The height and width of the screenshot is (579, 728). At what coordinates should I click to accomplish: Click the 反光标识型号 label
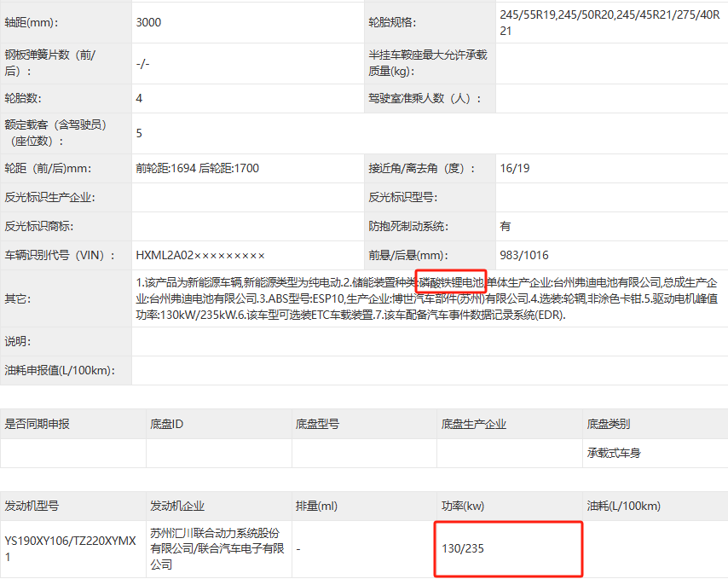[403, 197]
